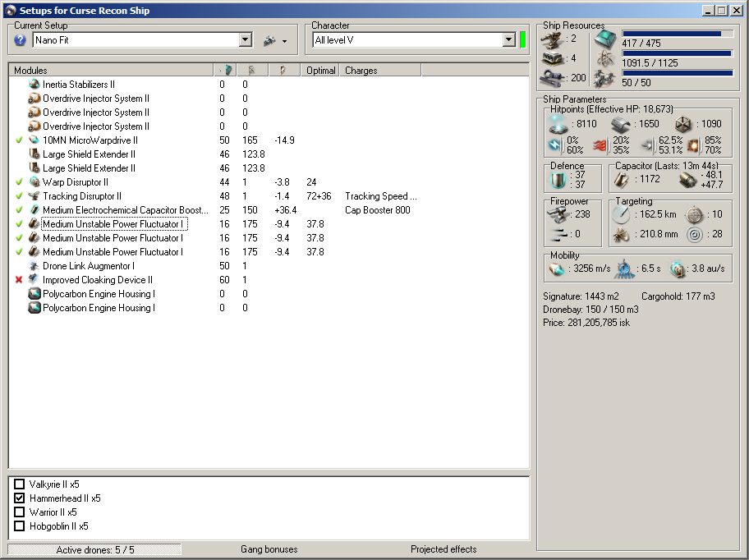Viewport: 749px width, 560px height.
Task: Sort by capacitor column header icon
Action: click(x=283, y=70)
